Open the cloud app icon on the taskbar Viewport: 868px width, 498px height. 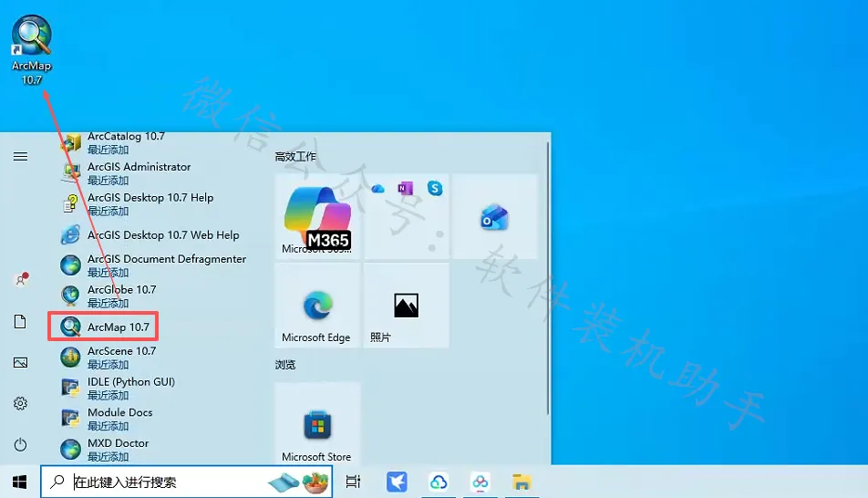tap(439, 482)
